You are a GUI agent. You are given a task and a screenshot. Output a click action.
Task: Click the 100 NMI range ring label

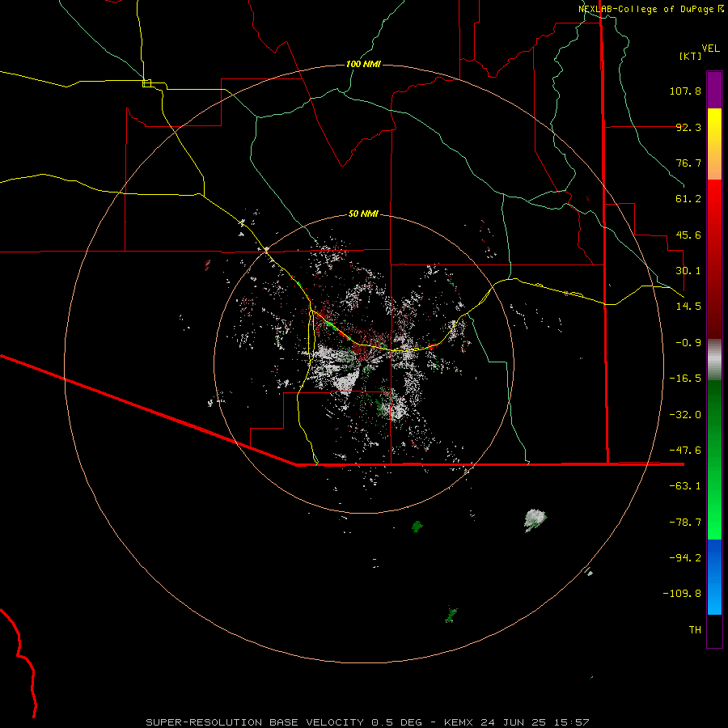[363, 64]
